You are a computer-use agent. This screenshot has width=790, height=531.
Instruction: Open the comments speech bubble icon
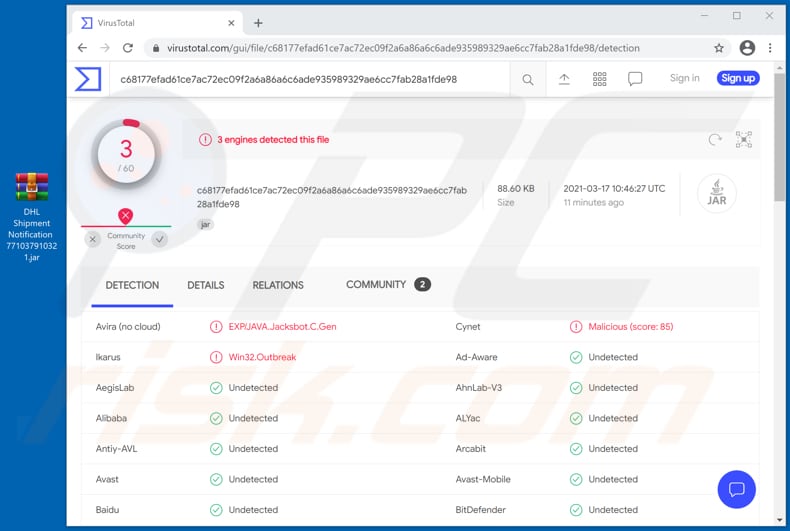[635, 79]
